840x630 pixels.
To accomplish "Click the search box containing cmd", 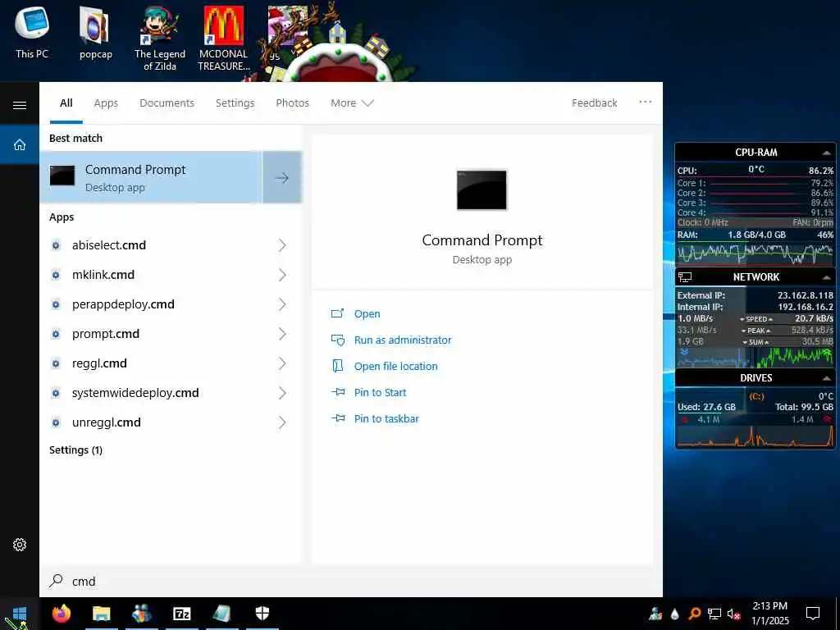I will tap(351, 582).
